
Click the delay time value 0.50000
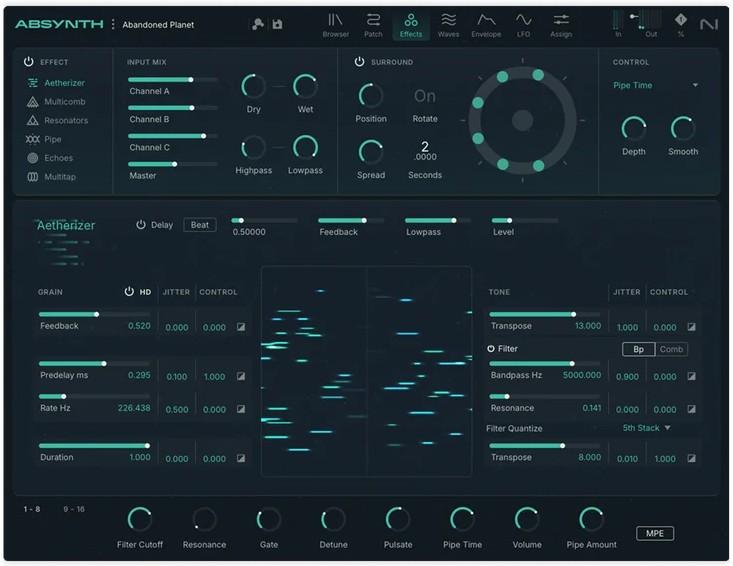pyautogui.click(x=249, y=232)
